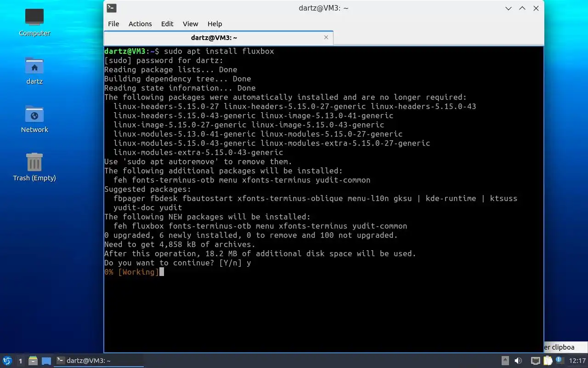The height and width of the screenshot is (368, 588).
Task: Select the Network desktop icon
Action: [34, 119]
